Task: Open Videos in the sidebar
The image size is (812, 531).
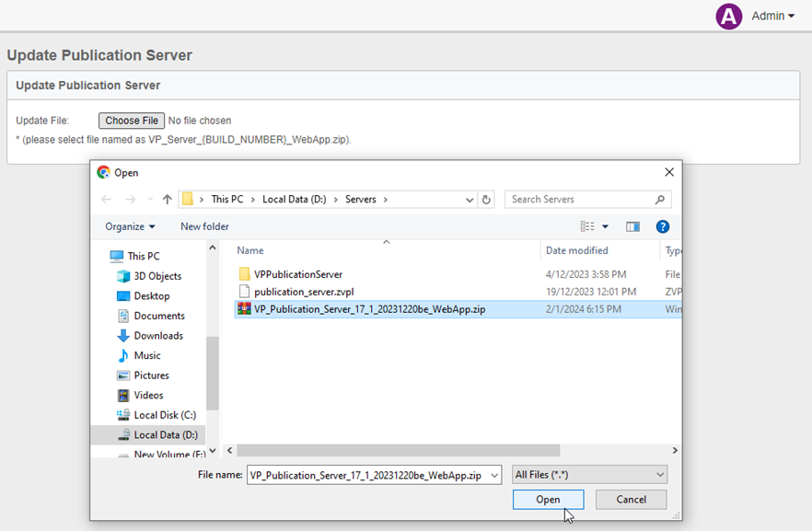Action: (148, 396)
